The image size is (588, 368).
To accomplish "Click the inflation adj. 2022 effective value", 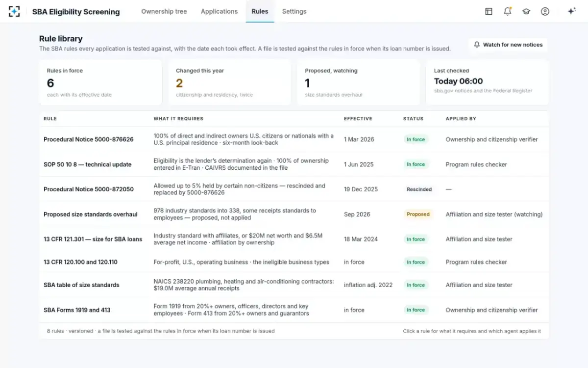I will 368,285.
